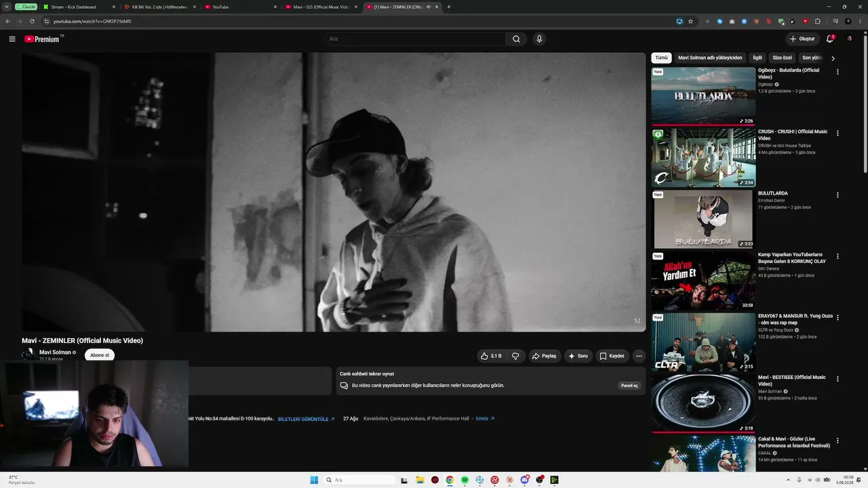The width and height of the screenshot is (868, 488).
Task: Open the Cakal & Mavi - Gözler title
Action: (x=794, y=442)
